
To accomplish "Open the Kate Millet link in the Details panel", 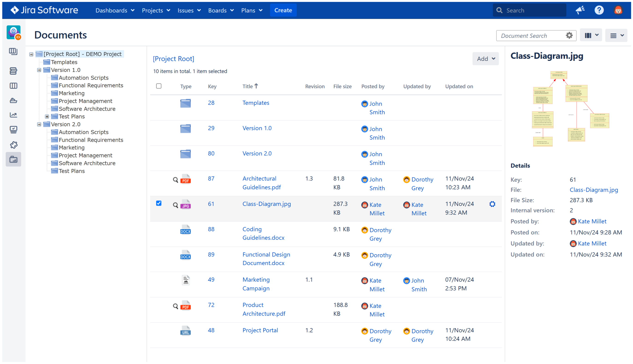I will pyautogui.click(x=592, y=221).
